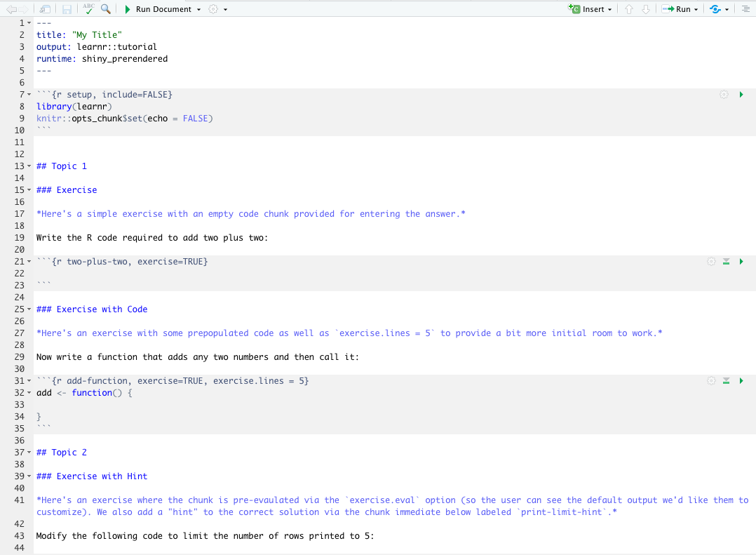This screenshot has width=756, height=555.
Task: Click the "### Exercise" heading on line 15
Action: pyautogui.click(x=67, y=190)
